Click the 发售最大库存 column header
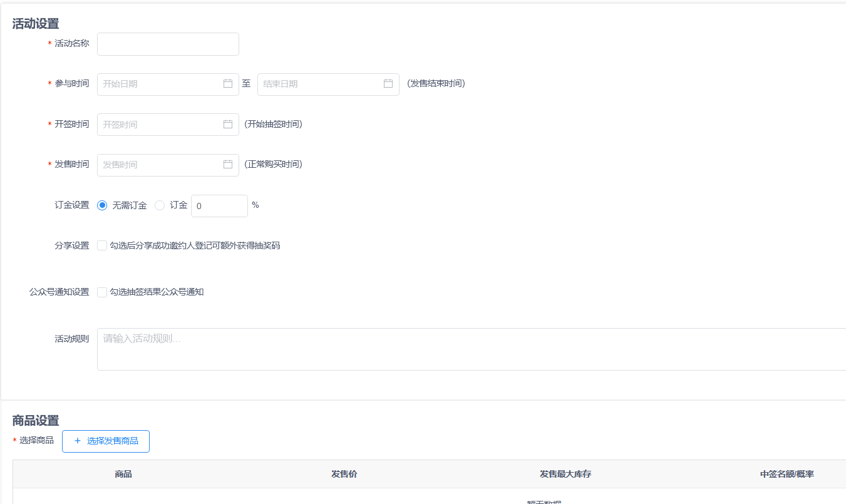The height and width of the screenshot is (504, 846). pos(565,475)
